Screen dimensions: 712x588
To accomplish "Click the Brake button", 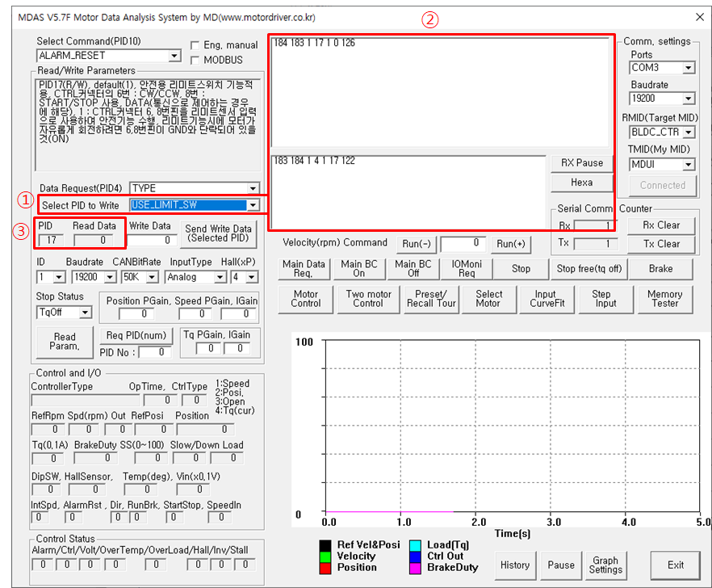I will [660, 269].
